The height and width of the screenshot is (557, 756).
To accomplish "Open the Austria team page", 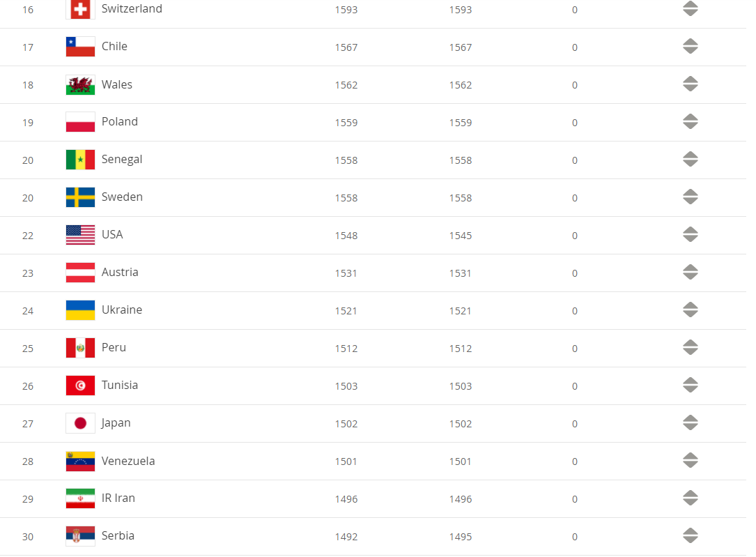I will click(120, 272).
